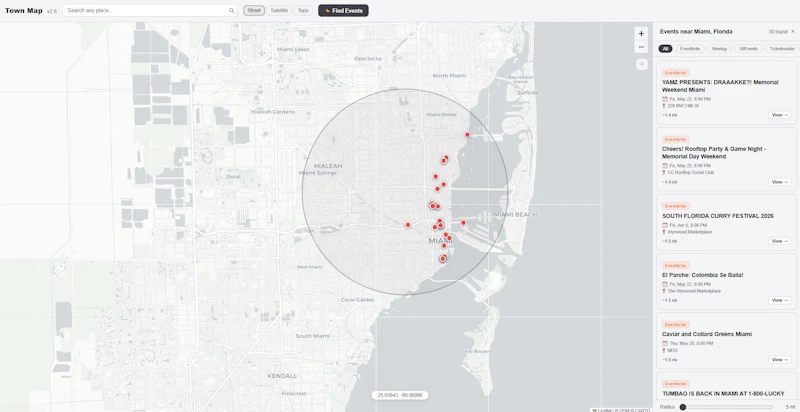Click the 5 mi radius value
Viewport: 800px width, 412px height.
790,407
